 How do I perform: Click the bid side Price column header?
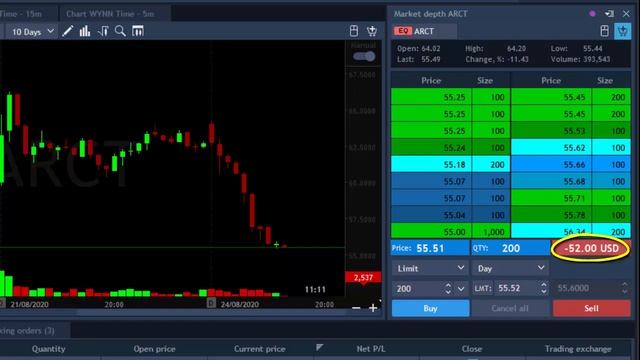click(x=431, y=80)
